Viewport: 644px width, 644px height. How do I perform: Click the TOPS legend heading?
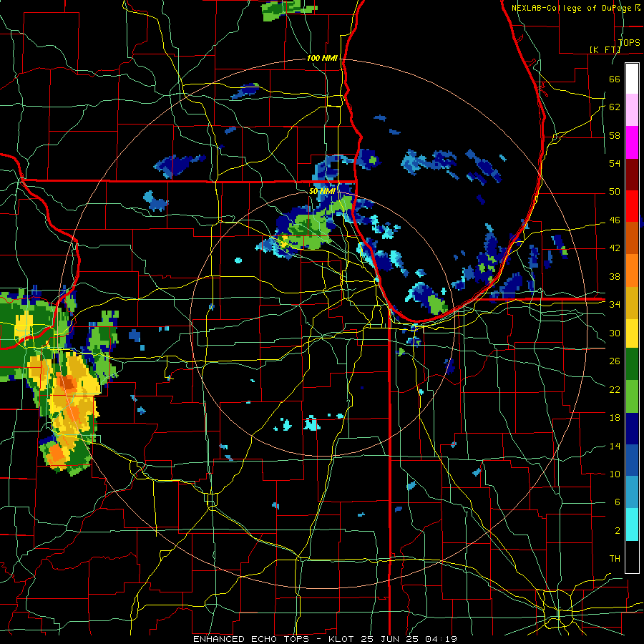tap(629, 42)
